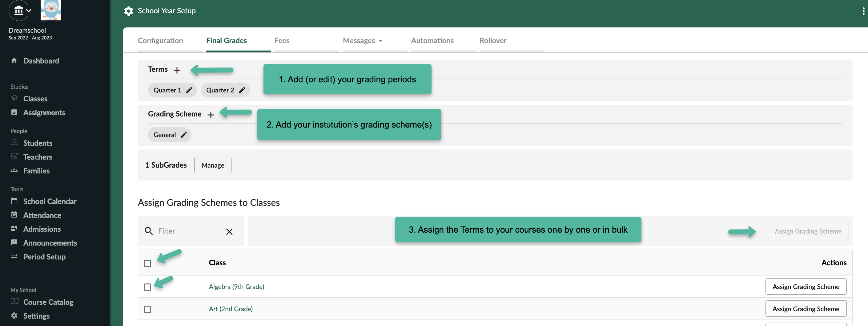Switch to the Configuration tab

pyautogui.click(x=160, y=40)
